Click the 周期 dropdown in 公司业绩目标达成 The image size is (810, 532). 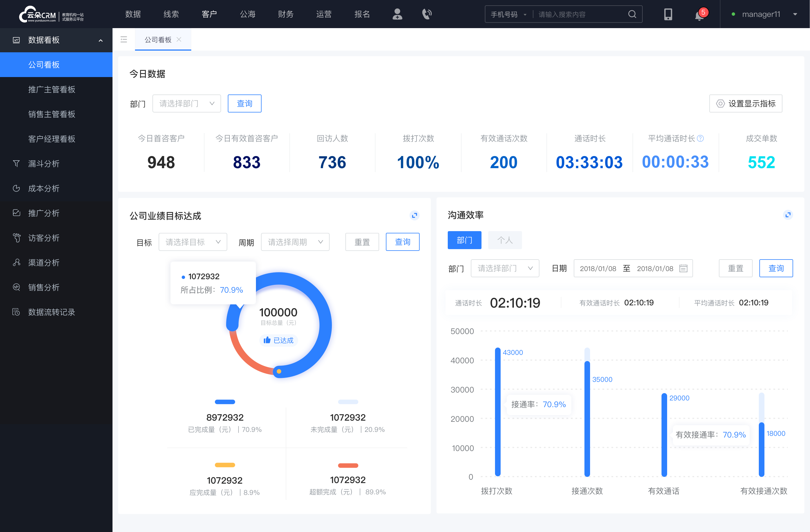pyautogui.click(x=294, y=242)
